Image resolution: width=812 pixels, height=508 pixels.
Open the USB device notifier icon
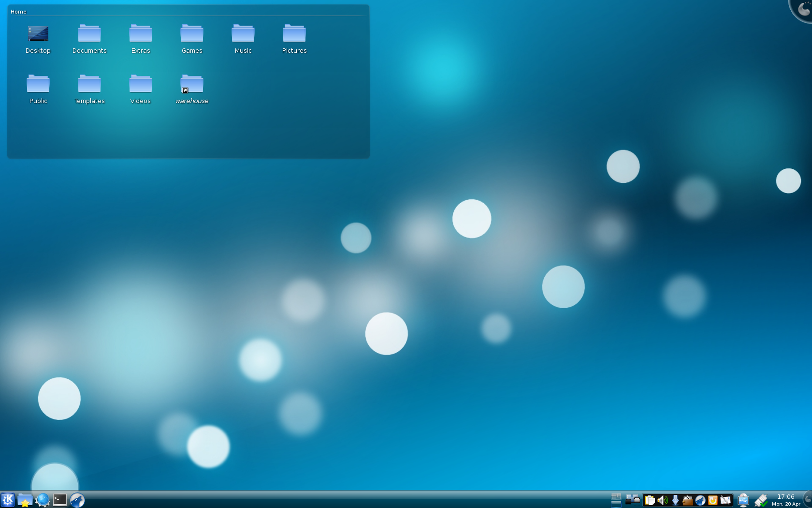(743, 500)
